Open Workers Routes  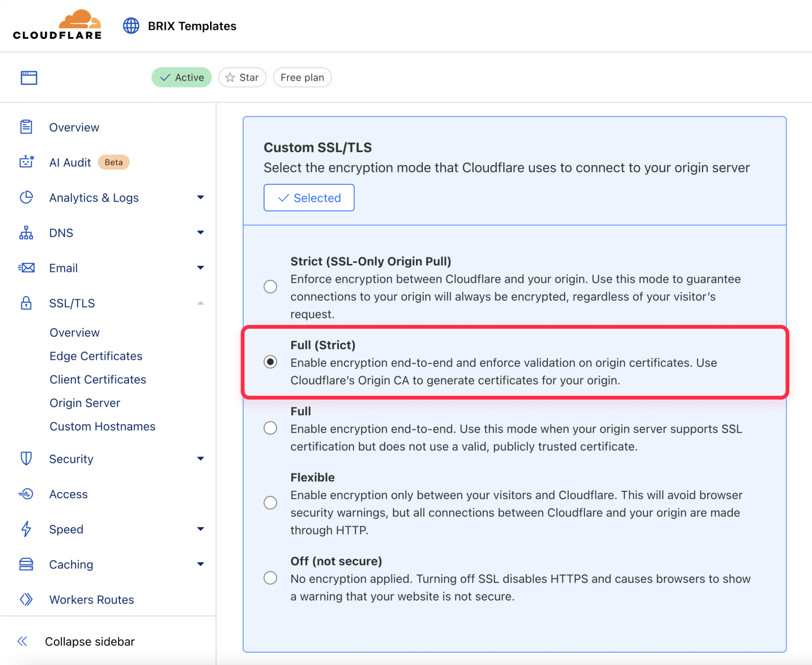coord(92,599)
